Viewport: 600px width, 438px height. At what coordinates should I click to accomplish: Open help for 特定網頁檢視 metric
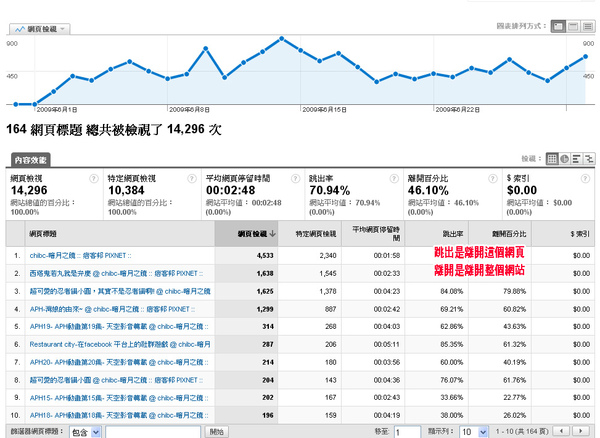[192, 179]
